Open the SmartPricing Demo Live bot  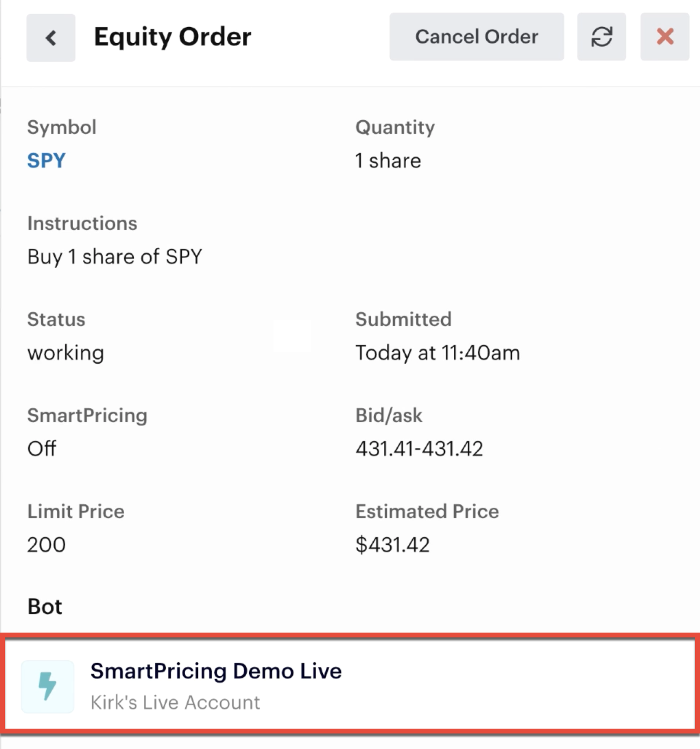pos(350,684)
